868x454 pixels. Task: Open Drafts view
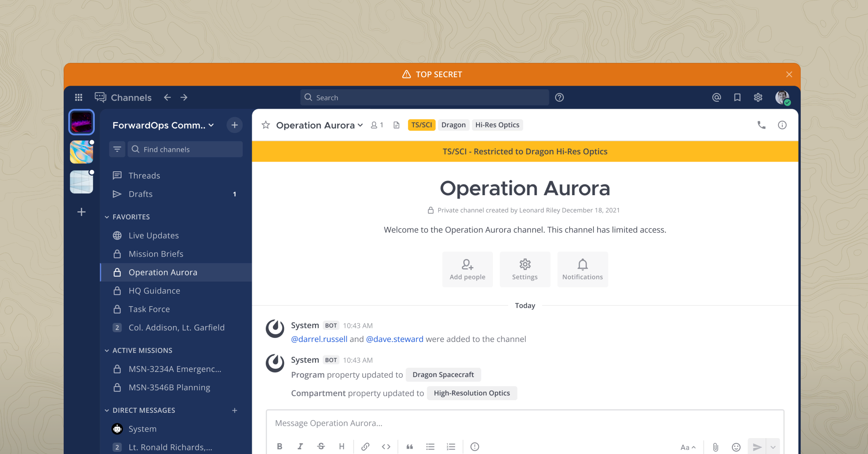(176, 194)
